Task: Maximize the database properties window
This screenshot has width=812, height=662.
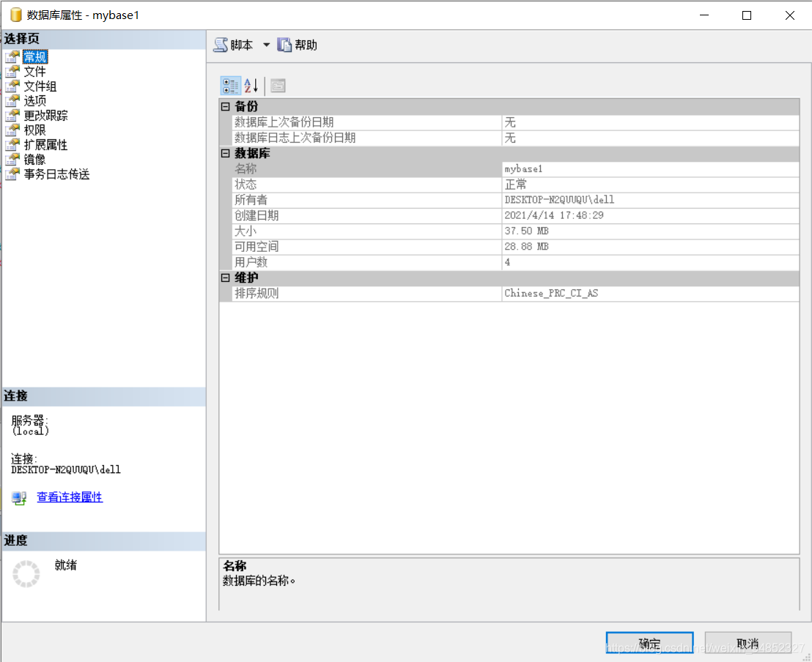Action: coord(747,15)
